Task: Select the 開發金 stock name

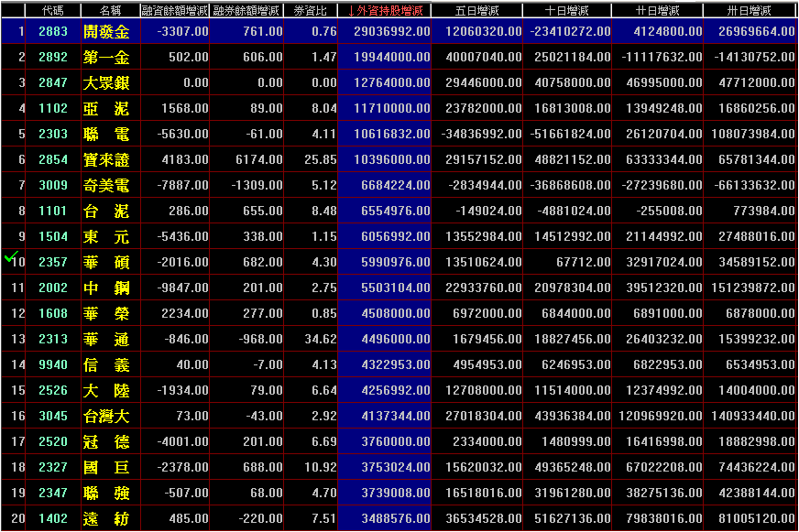Action: pyautogui.click(x=106, y=31)
